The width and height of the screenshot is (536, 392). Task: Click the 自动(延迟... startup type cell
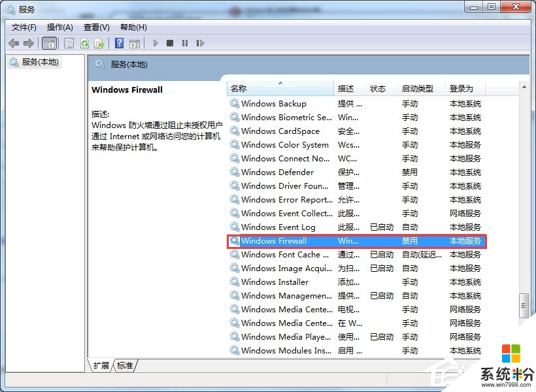coord(422,255)
